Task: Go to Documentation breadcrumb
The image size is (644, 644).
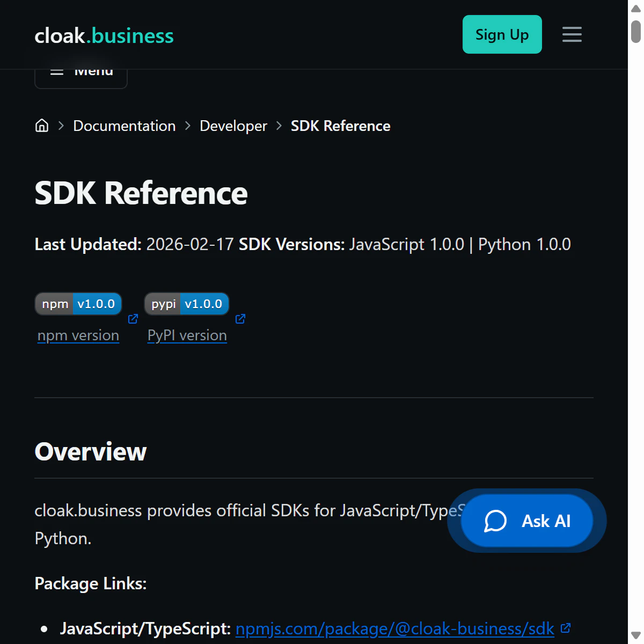Action: pos(125,126)
